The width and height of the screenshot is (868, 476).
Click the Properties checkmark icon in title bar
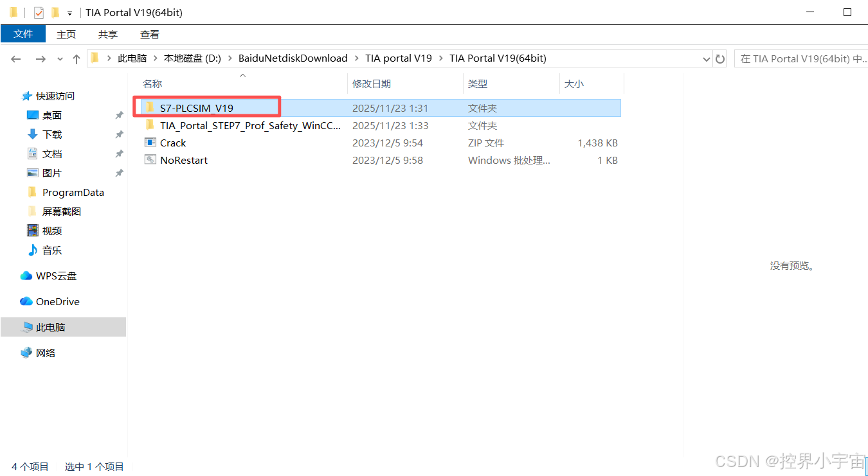point(39,12)
